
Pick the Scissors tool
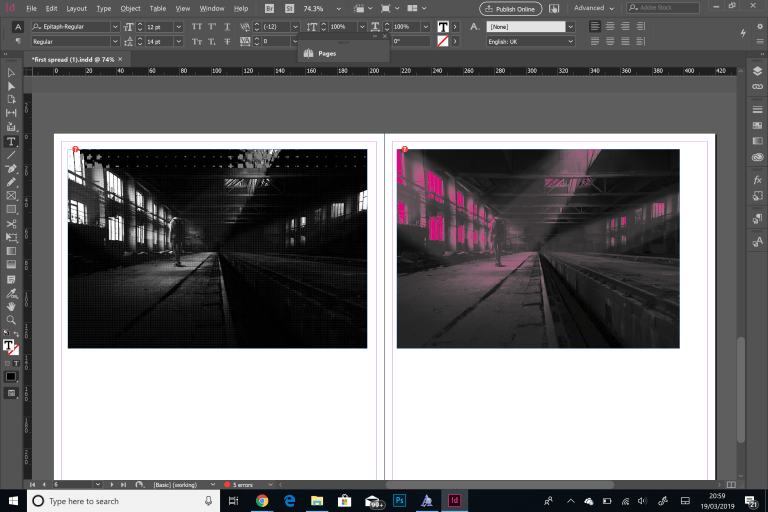point(11,224)
